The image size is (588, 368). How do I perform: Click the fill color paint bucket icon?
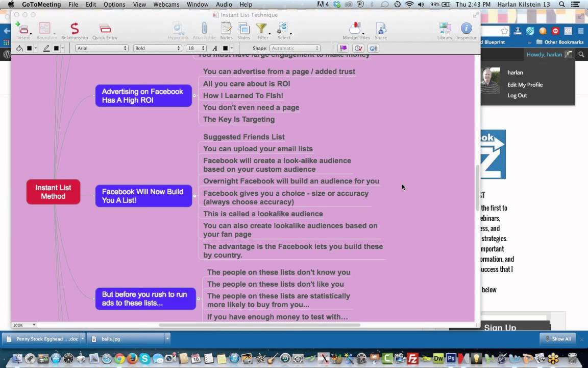click(19, 48)
